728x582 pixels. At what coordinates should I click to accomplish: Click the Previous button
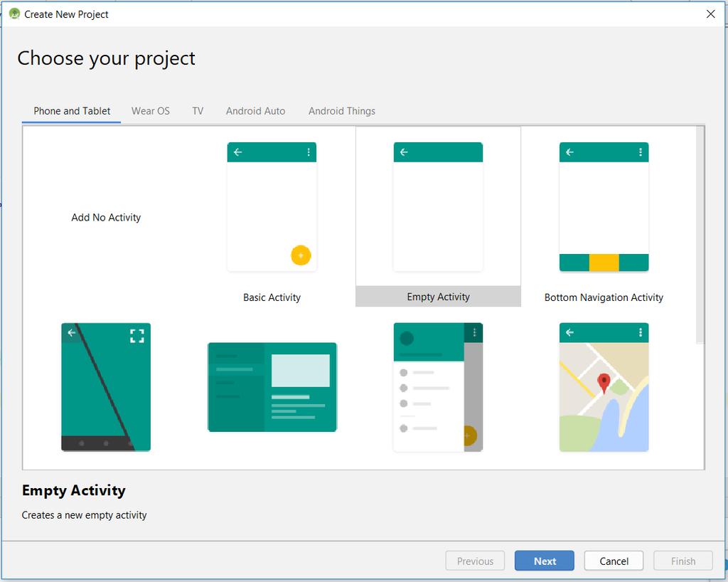click(475, 561)
